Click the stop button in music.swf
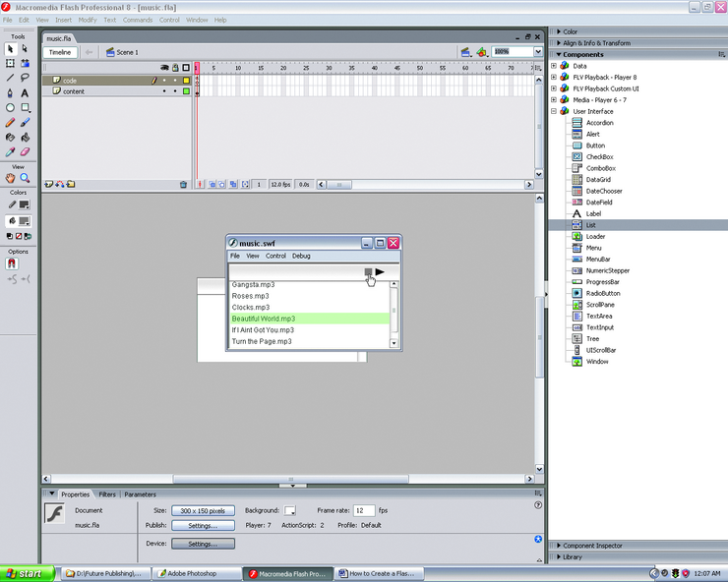The image size is (728, 582). [368, 272]
